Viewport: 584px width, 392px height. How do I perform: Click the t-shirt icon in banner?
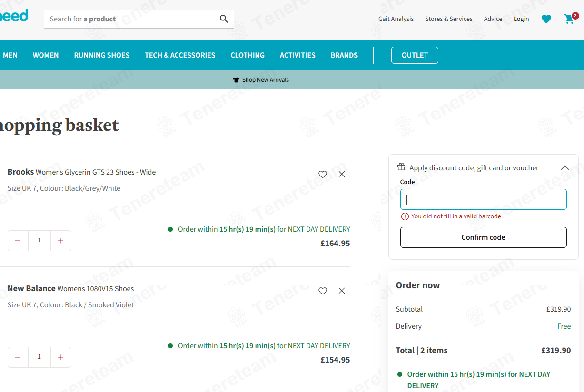point(236,80)
